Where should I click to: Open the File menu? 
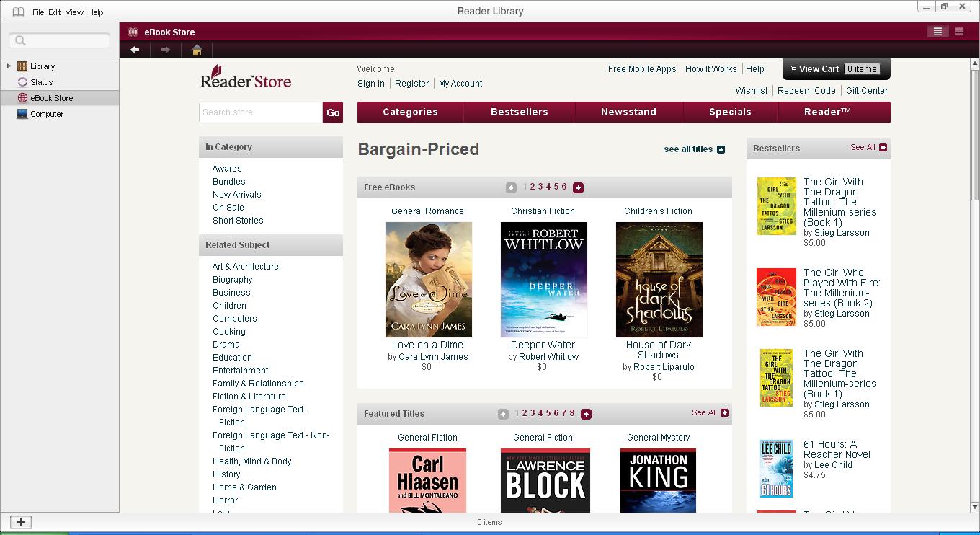[x=38, y=12]
